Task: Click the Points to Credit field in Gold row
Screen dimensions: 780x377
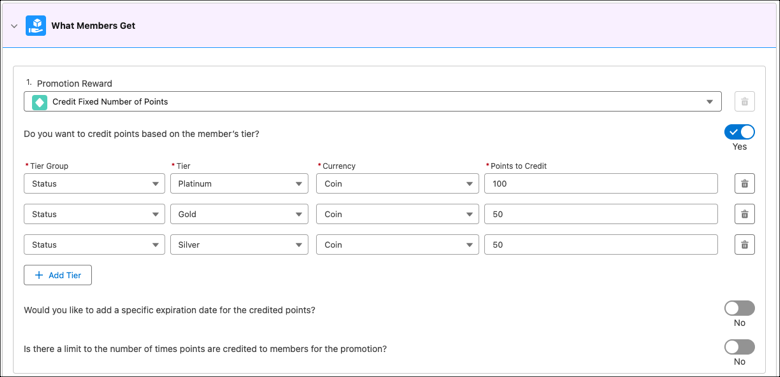Action: click(601, 214)
